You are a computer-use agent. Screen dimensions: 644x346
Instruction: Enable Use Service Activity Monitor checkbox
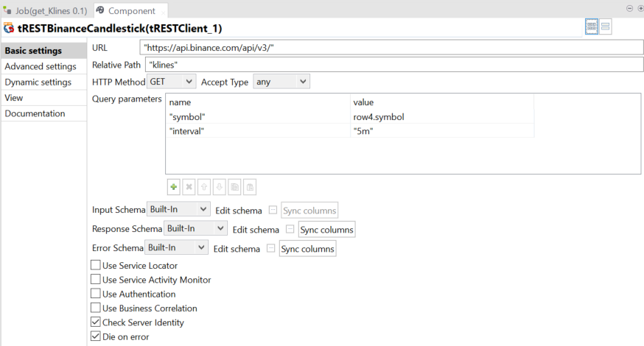96,280
